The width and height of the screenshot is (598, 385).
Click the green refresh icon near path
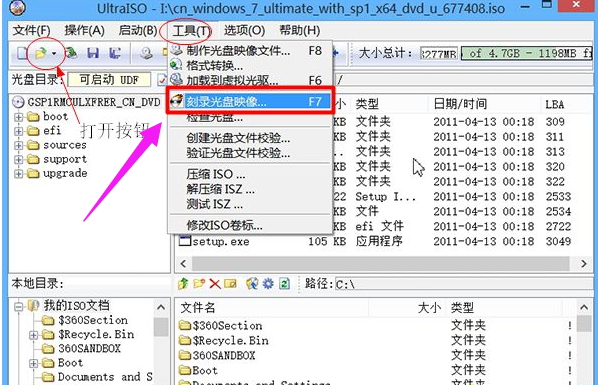[x=285, y=284]
